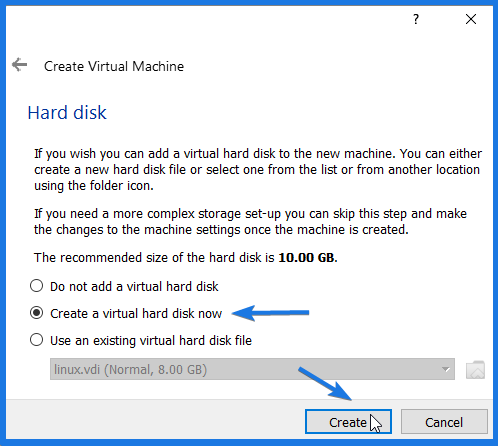
Task: Open help with the question mark icon
Action: (416, 19)
